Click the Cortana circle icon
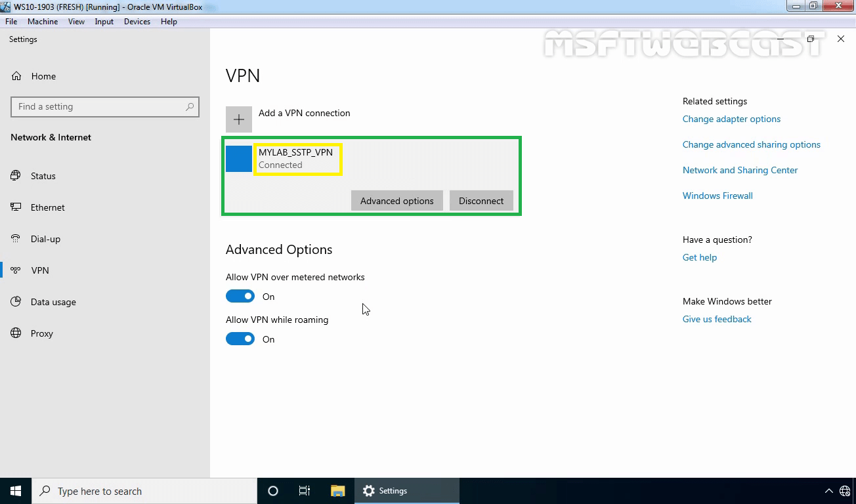 pyautogui.click(x=273, y=491)
